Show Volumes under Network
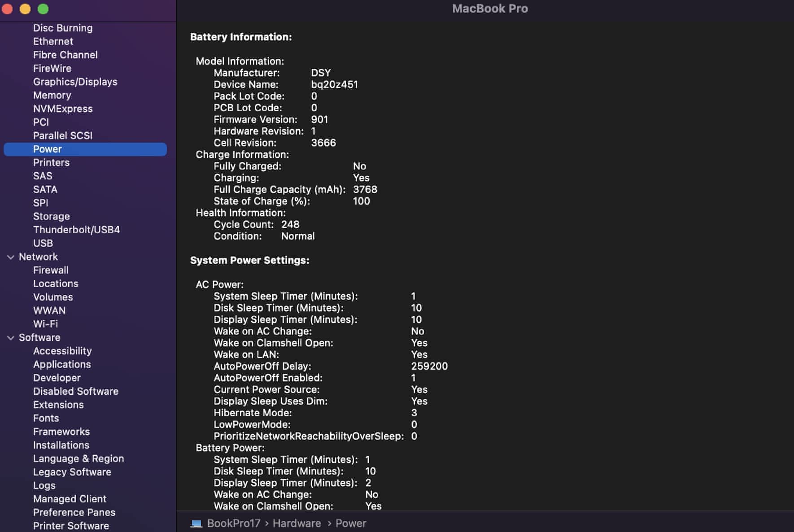794x532 pixels. 53,297
